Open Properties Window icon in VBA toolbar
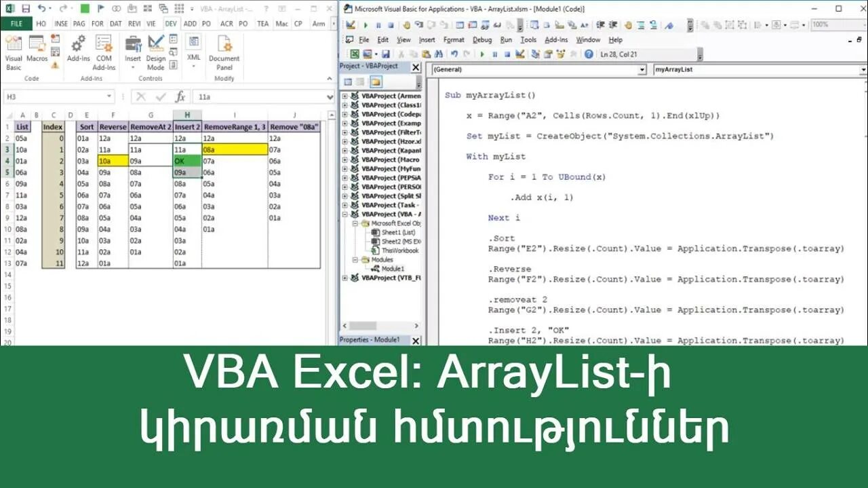The width and height of the screenshot is (868, 488). pos(549,54)
